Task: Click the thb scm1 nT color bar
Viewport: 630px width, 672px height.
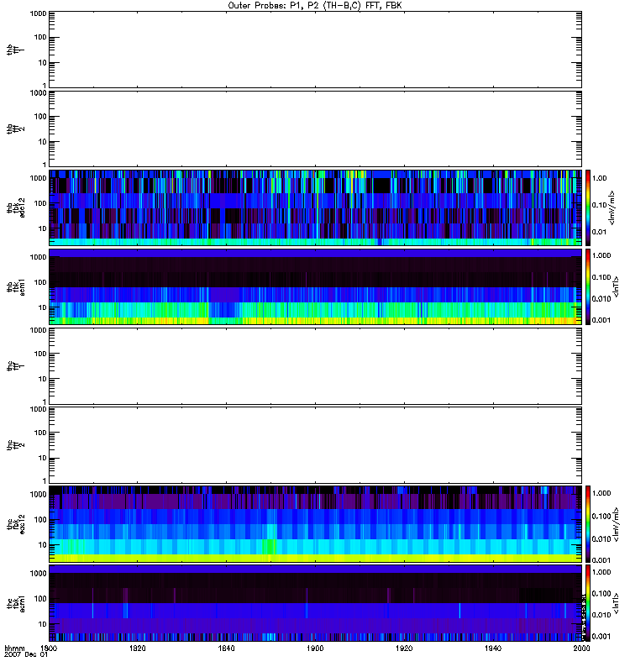Action: [x=589, y=286]
